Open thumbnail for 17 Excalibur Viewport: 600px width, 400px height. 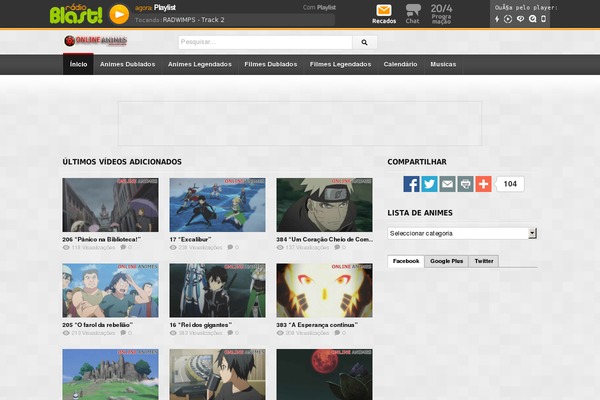coord(217,205)
